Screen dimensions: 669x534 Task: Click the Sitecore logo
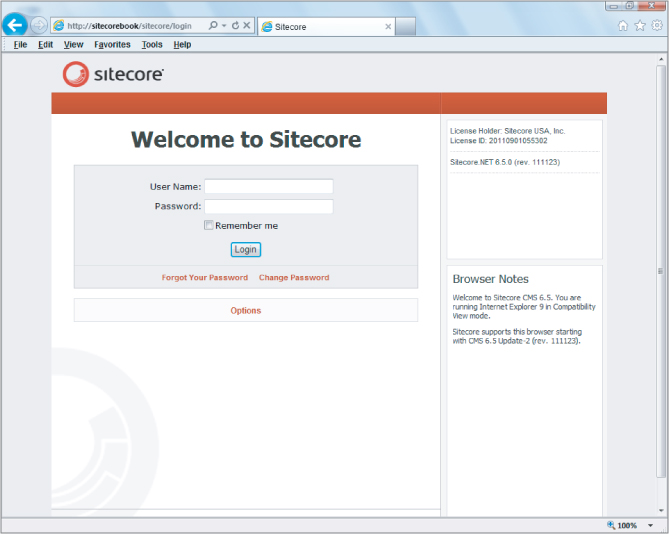tap(113, 73)
